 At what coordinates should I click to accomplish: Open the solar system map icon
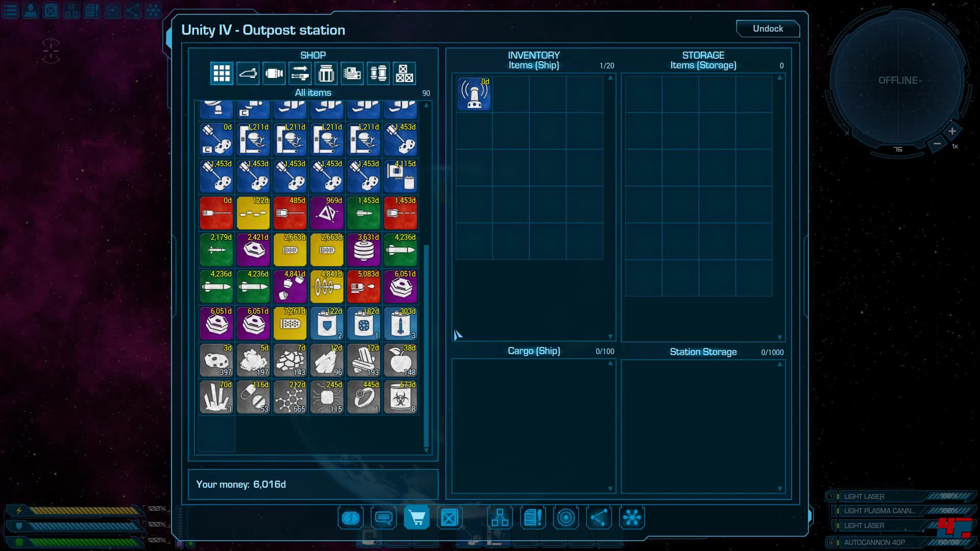(566, 518)
